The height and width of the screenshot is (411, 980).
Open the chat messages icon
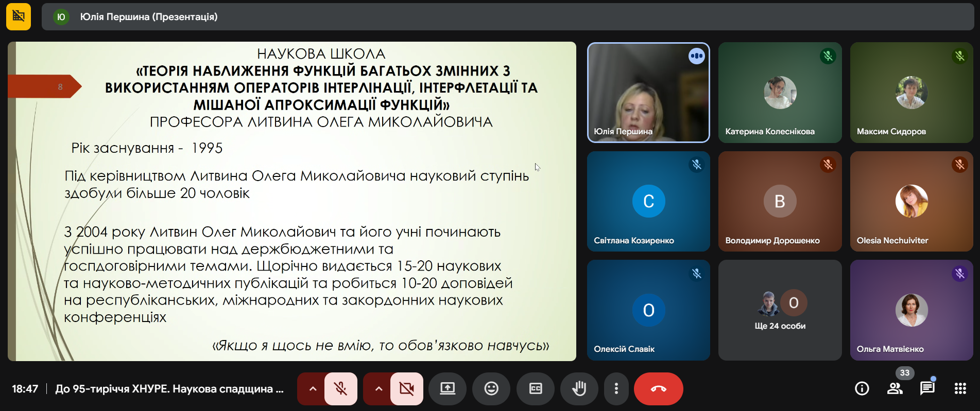[x=927, y=388]
